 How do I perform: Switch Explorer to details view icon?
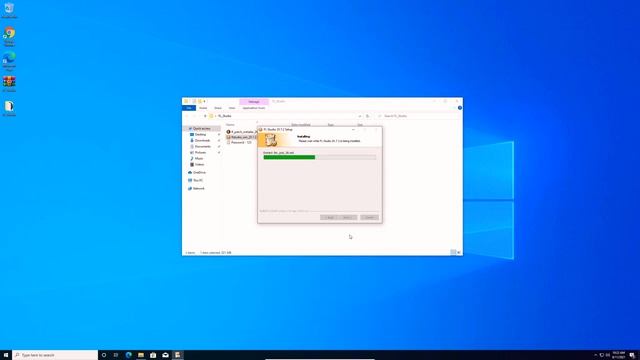click(x=453, y=253)
